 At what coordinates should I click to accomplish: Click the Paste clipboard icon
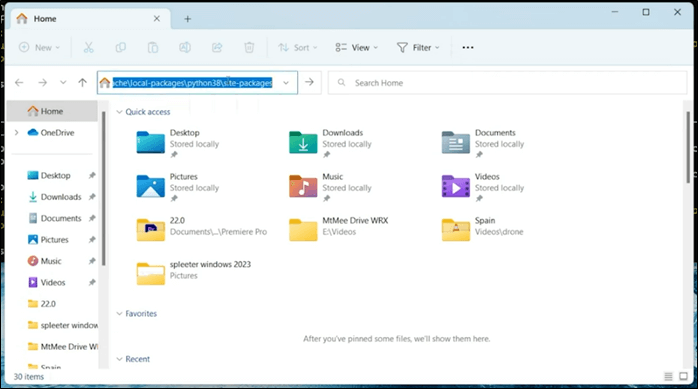(x=153, y=47)
